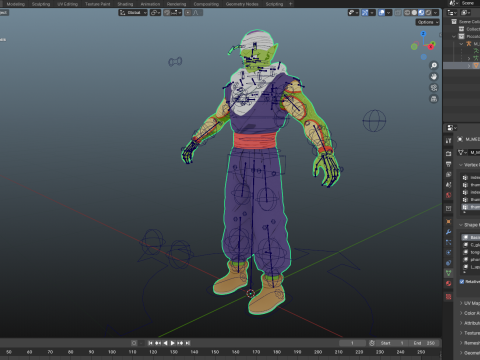Switch to solid viewport shading
This screenshot has width=480, height=360.
(414, 13)
